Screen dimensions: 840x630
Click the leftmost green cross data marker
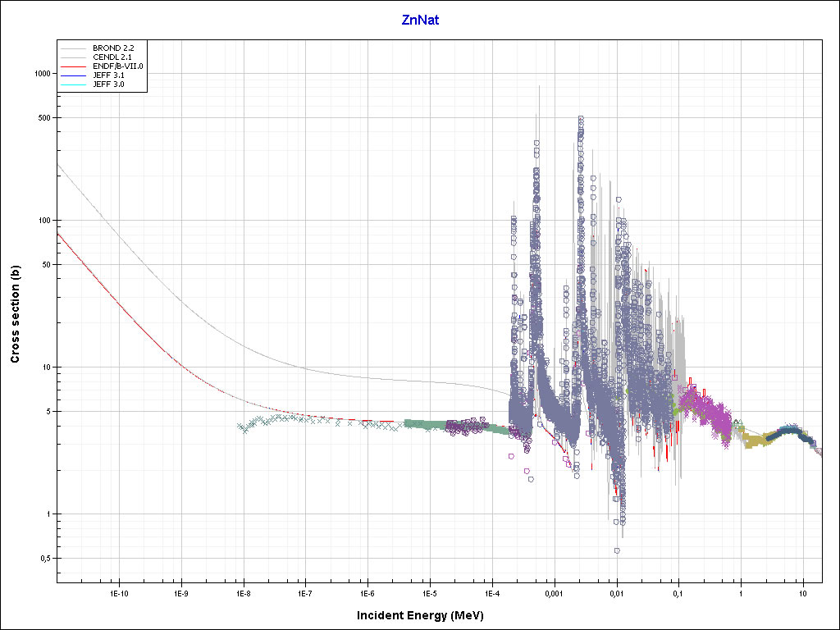240,426
